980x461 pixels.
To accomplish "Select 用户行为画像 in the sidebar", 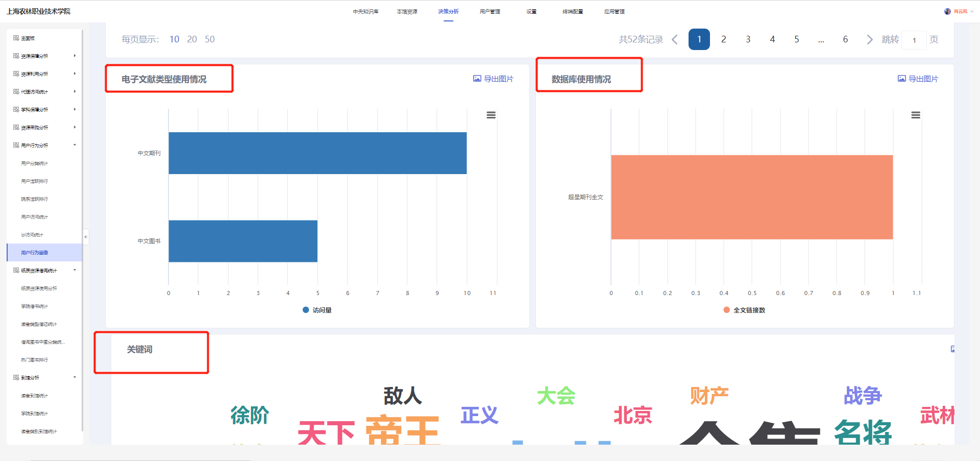I will (x=44, y=253).
